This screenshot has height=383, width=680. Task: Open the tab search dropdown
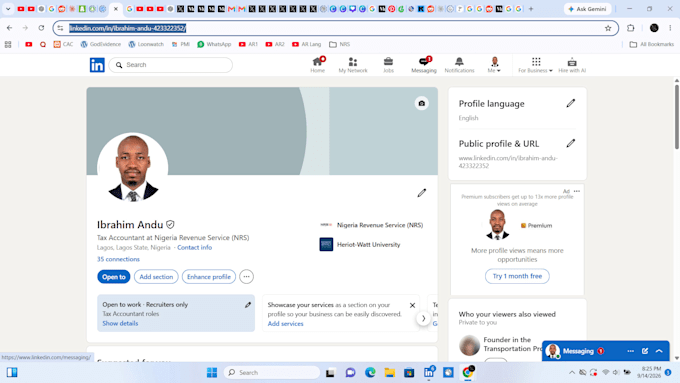pos(8,9)
